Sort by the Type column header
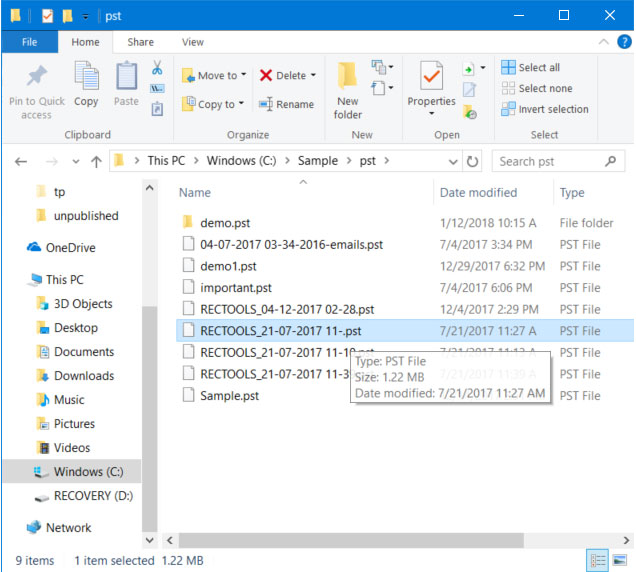 point(572,193)
